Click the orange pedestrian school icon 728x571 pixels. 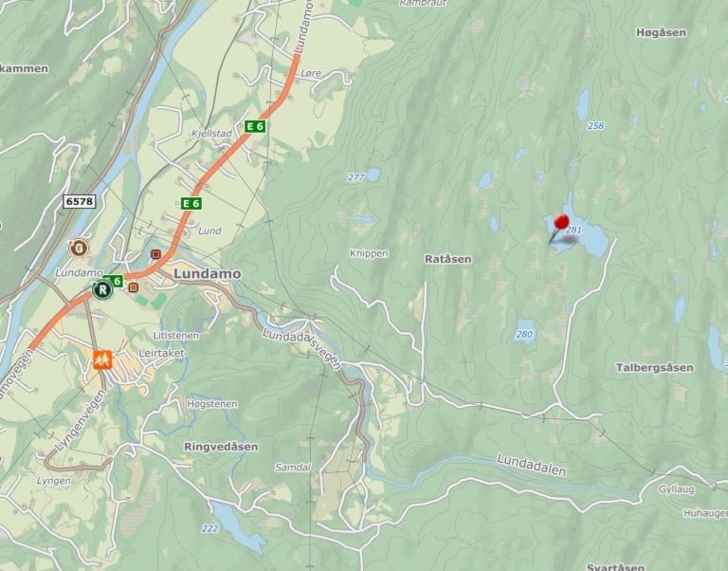pos(102,359)
